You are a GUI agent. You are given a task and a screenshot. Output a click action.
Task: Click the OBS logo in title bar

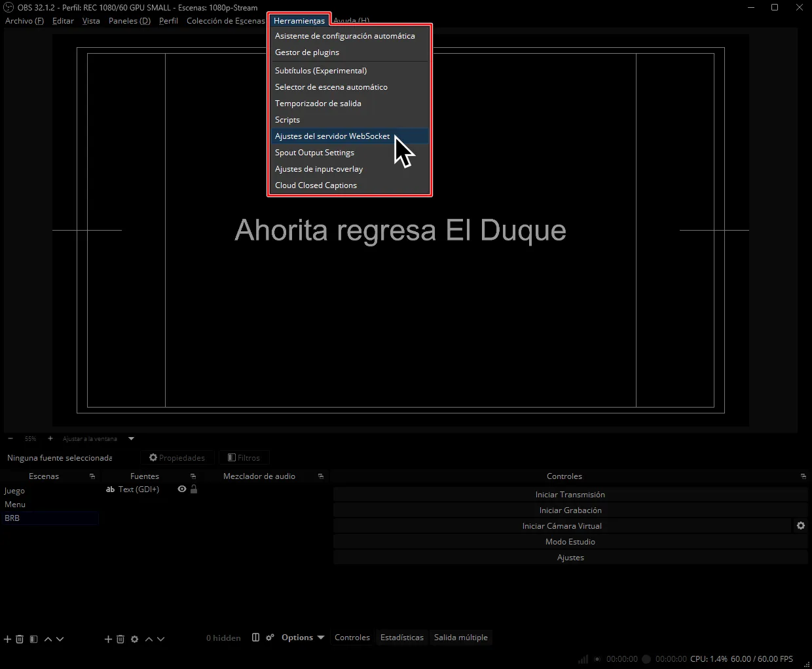[9, 7]
